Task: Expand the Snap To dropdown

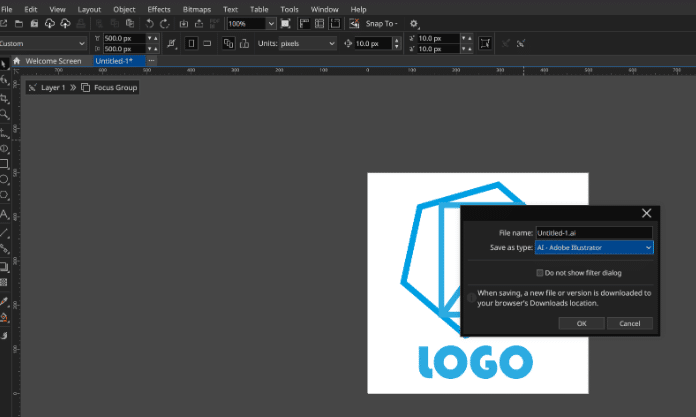Action: [381, 24]
